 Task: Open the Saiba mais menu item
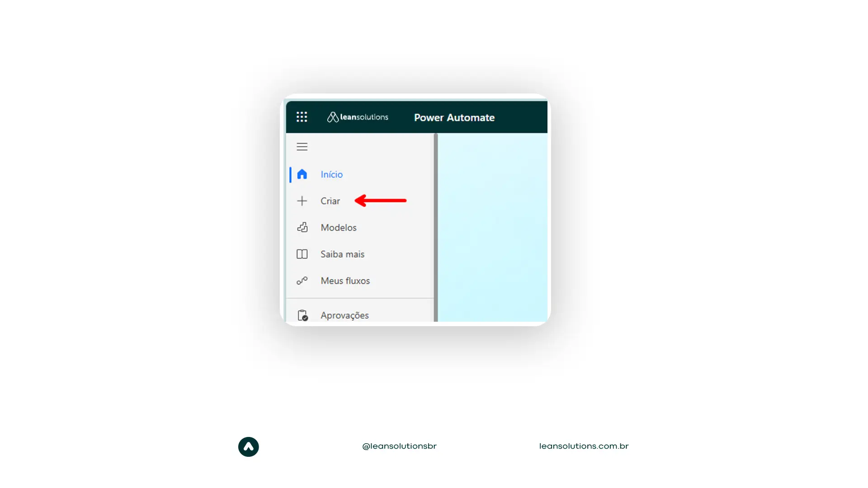coord(342,254)
